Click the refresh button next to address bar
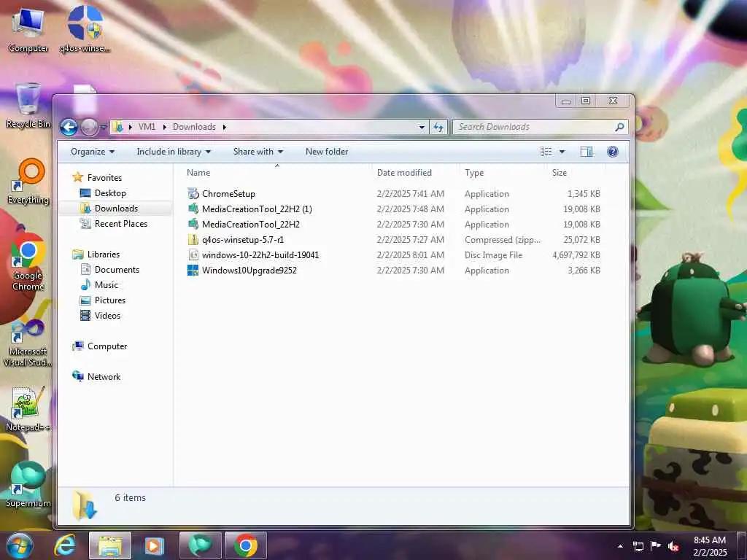The width and height of the screenshot is (747, 560). coord(438,127)
